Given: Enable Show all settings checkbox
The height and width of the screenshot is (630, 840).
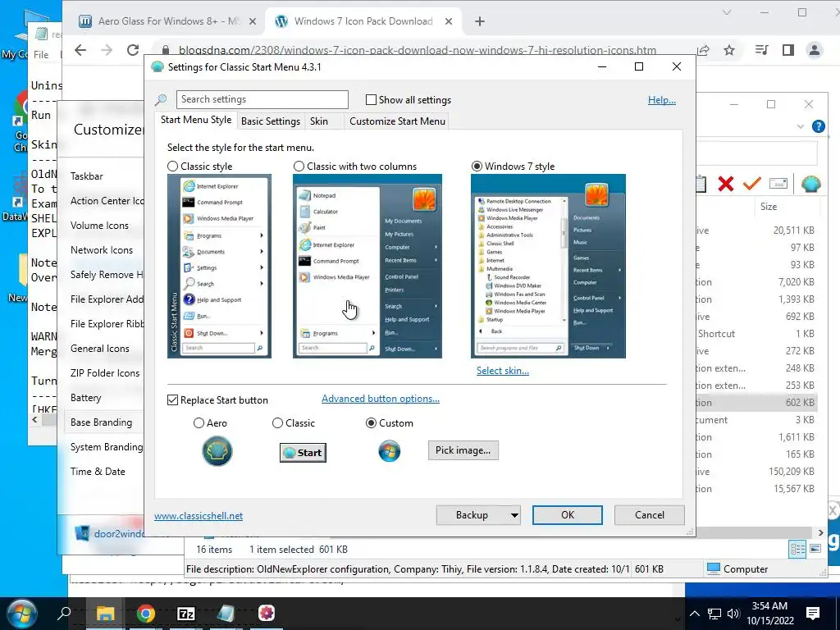Looking at the screenshot, I should tap(371, 100).
